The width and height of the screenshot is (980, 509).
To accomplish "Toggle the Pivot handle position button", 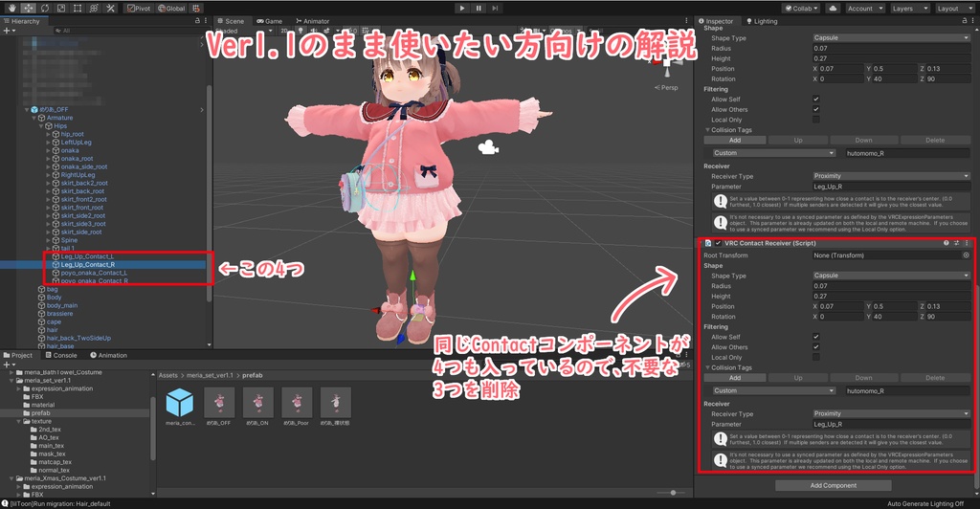I will coord(138,8).
